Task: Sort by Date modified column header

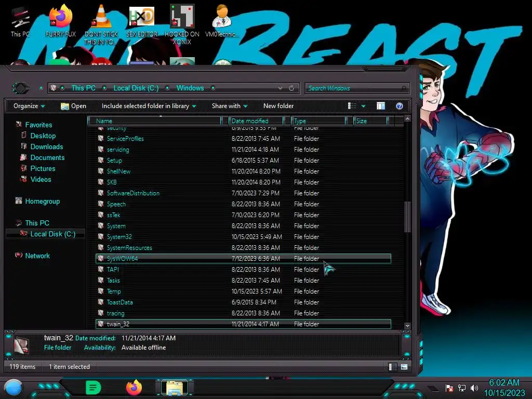Action: point(256,121)
